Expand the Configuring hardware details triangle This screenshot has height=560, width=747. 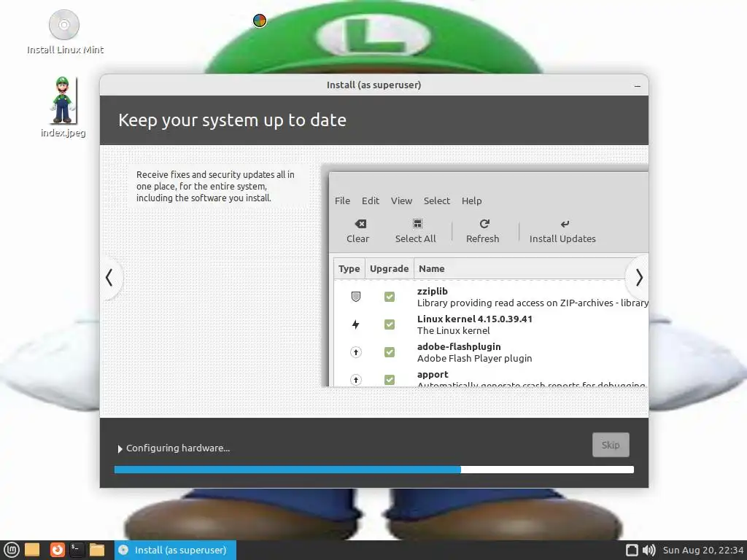[x=120, y=448]
